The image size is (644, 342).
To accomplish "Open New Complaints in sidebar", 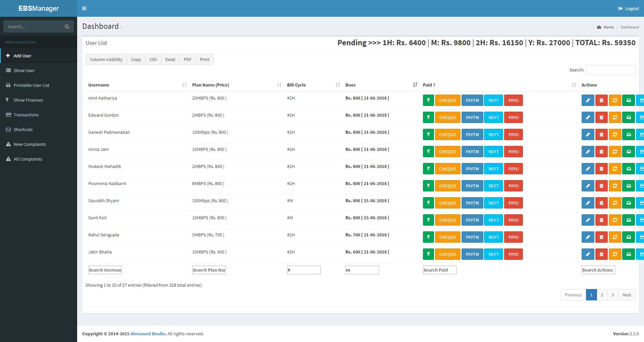I will point(39,144).
